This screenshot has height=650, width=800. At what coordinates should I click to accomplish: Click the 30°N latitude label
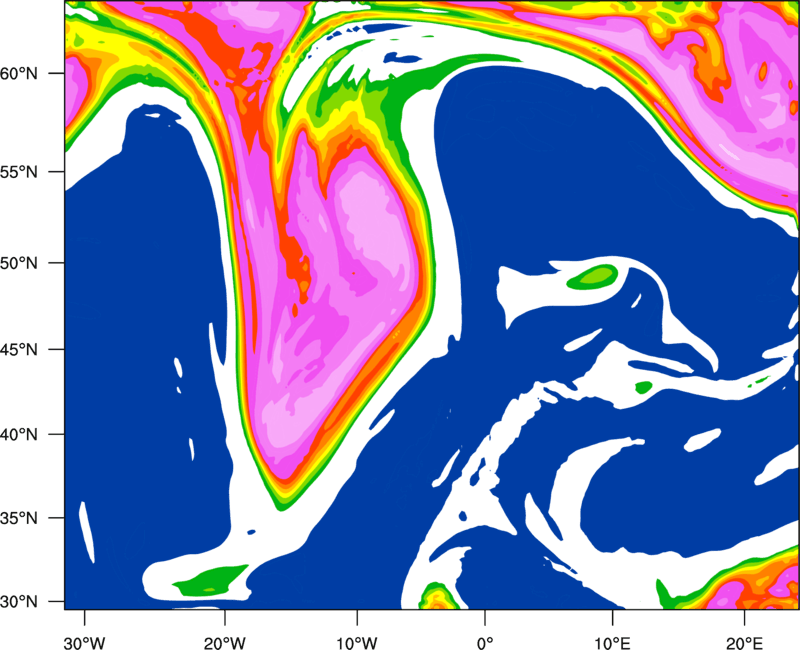coord(19,602)
